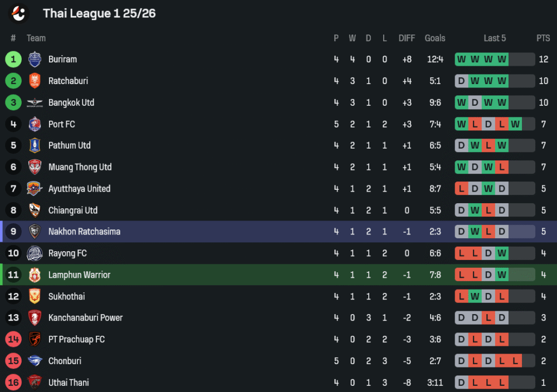The image size is (557, 392).
Task: Open the Port FC crest icon
Action: click(x=35, y=124)
